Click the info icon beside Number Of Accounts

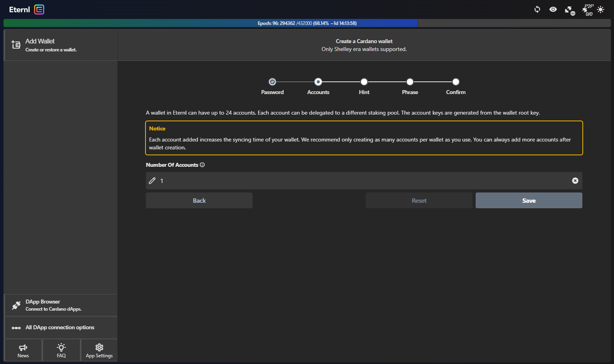pos(202,165)
